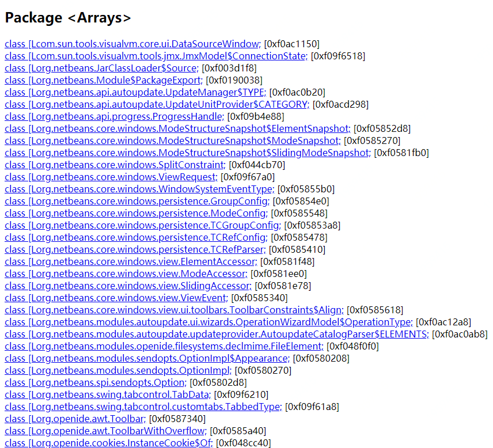Select the ProgressHandle class link
This screenshot has height=448, width=493.
point(114,117)
